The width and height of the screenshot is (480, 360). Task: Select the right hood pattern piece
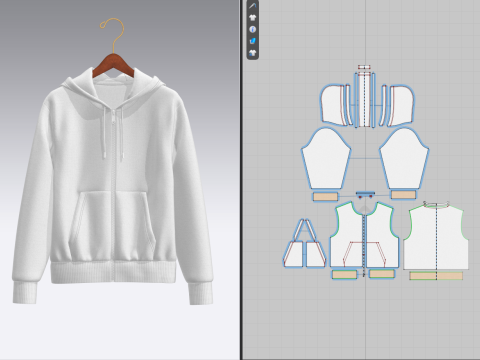point(402,105)
